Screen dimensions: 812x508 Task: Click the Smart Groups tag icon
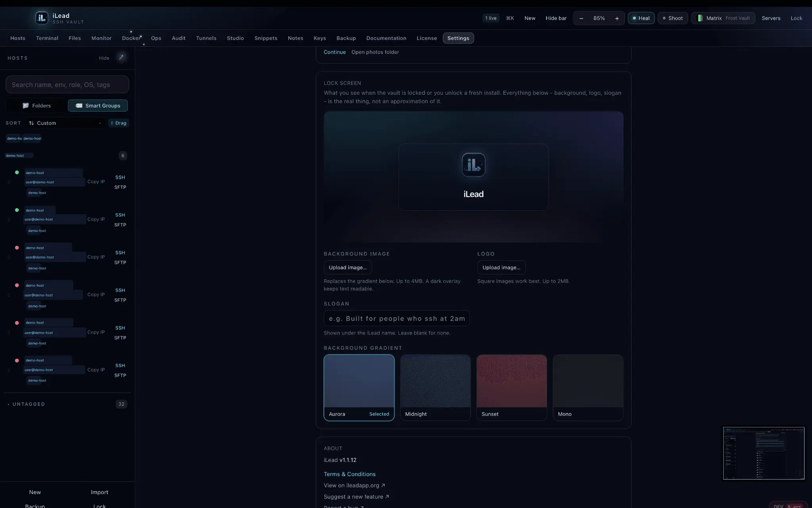point(79,106)
